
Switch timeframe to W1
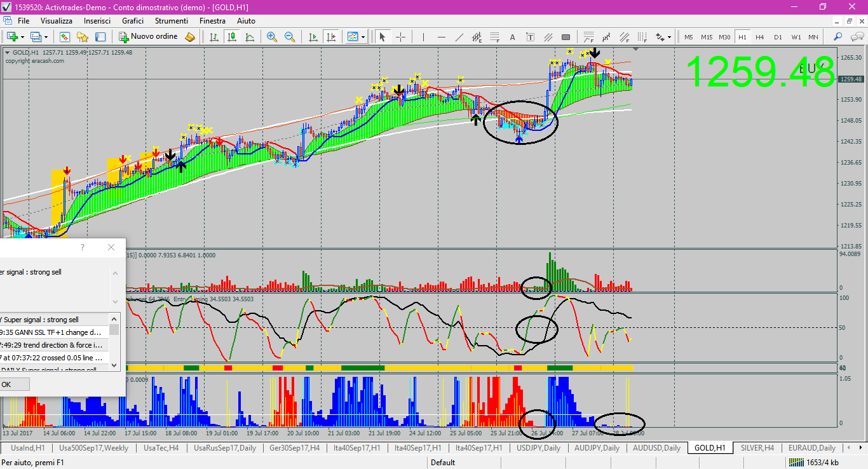pos(796,37)
